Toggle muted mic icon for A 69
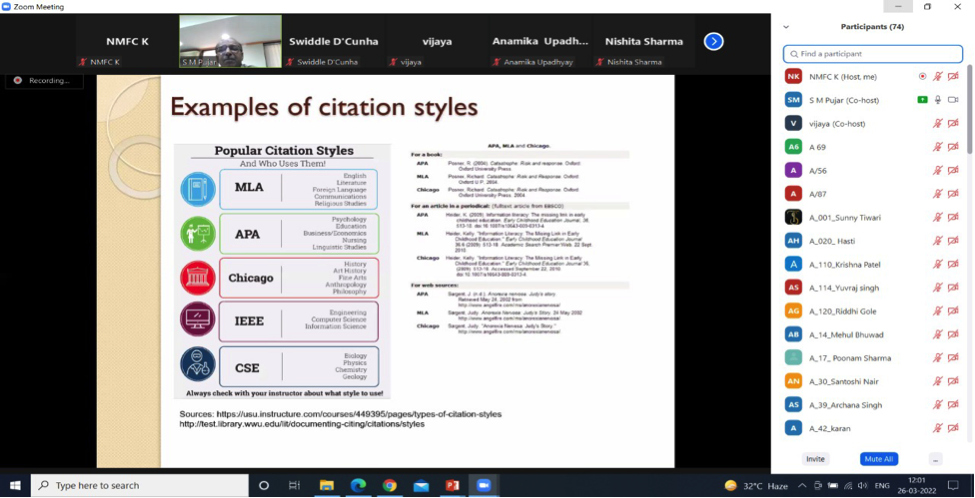 coord(938,147)
